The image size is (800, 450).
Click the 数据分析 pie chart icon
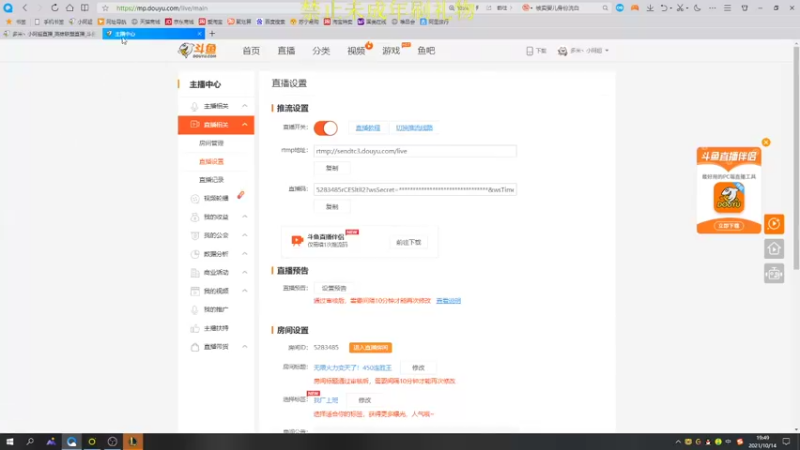coord(194,254)
